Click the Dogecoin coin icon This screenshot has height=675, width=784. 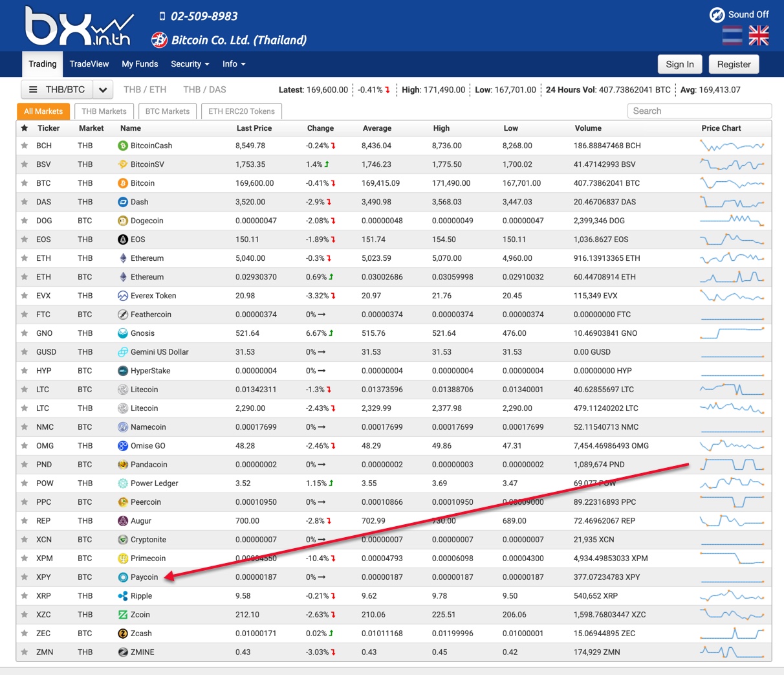point(123,221)
